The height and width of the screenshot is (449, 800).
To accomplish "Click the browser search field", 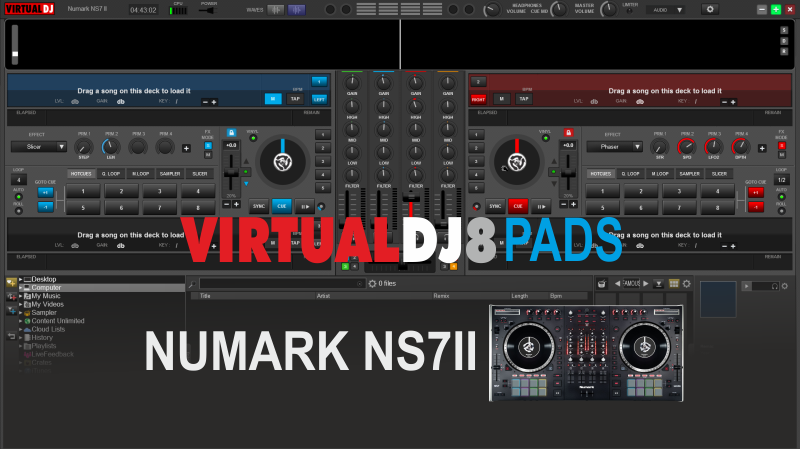I will tap(281, 284).
